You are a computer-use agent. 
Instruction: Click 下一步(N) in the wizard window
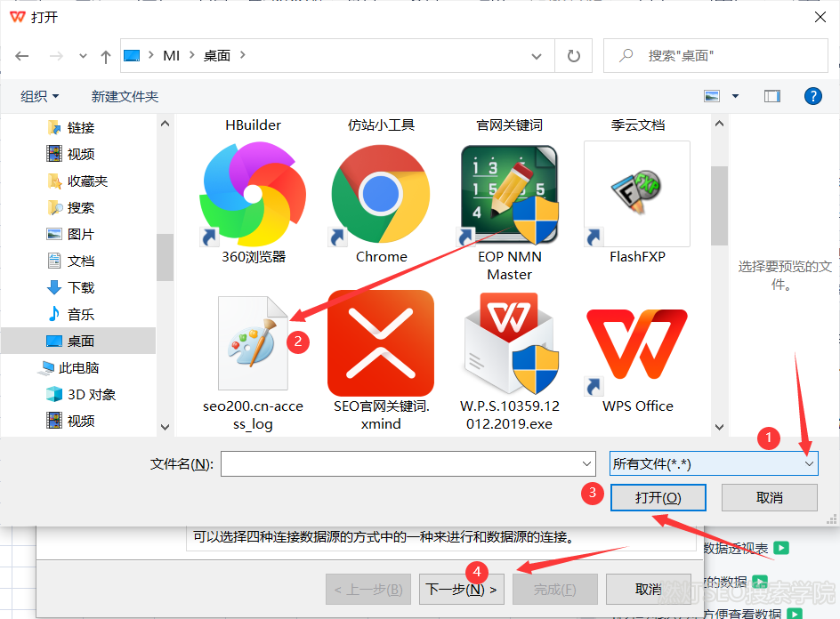461,589
